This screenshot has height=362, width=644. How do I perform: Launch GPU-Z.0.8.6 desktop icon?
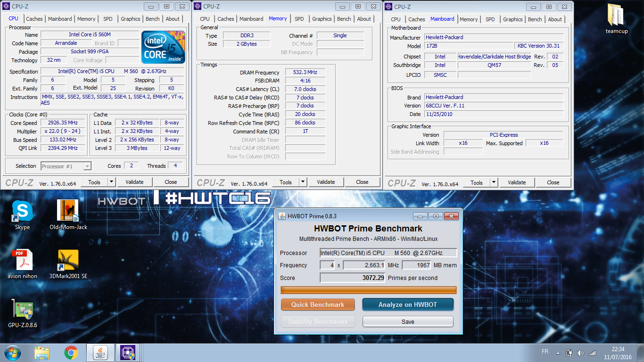tap(22, 313)
